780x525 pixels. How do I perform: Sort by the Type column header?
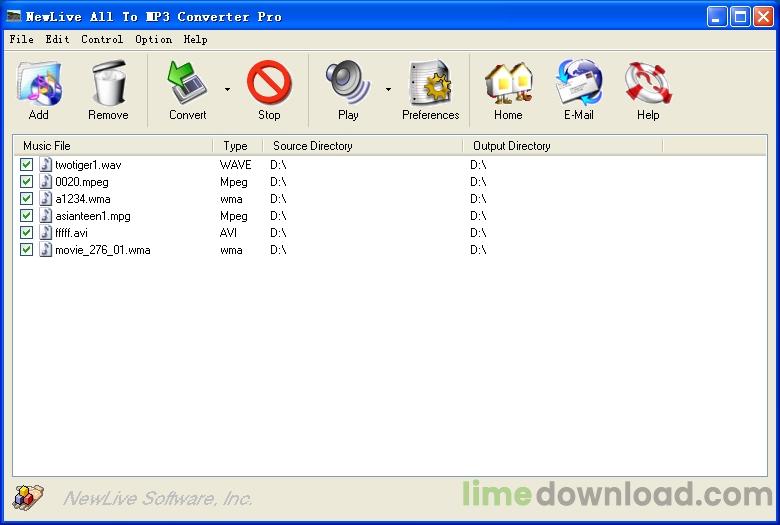(x=237, y=146)
